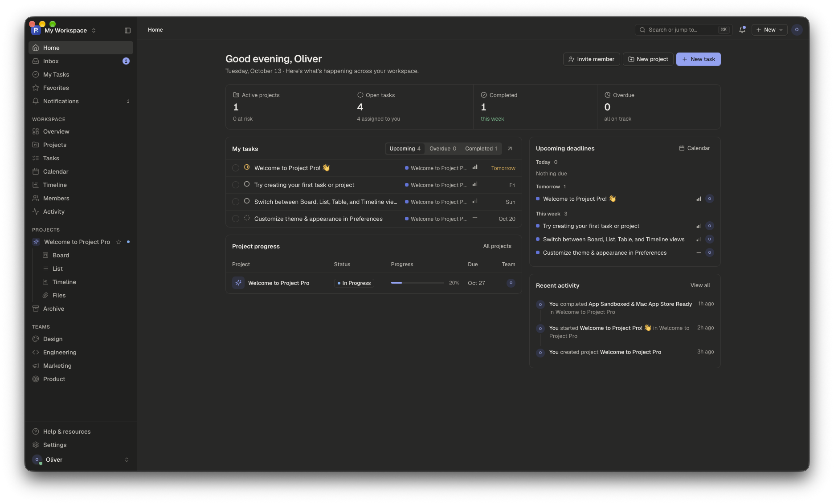The height and width of the screenshot is (504, 834).
Task: Go to Members in the sidebar
Action: (81, 198)
